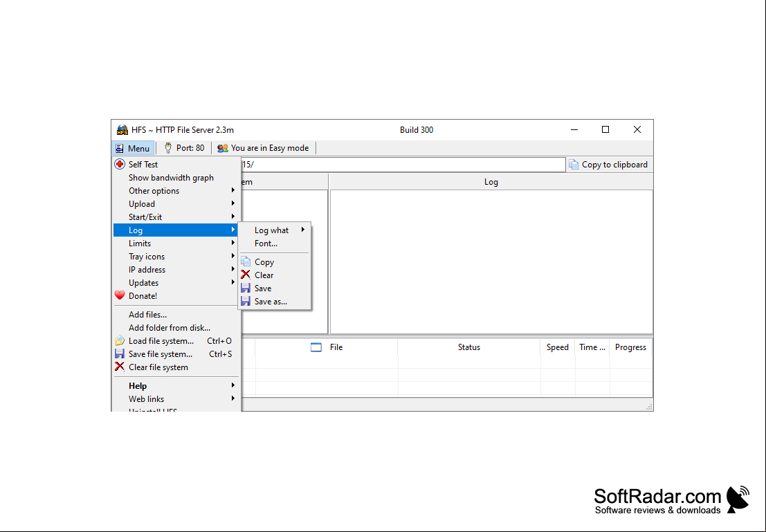Viewport: 766px width, 532px height.
Task: Choose Font... in Log submenu
Action: click(x=275, y=244)
